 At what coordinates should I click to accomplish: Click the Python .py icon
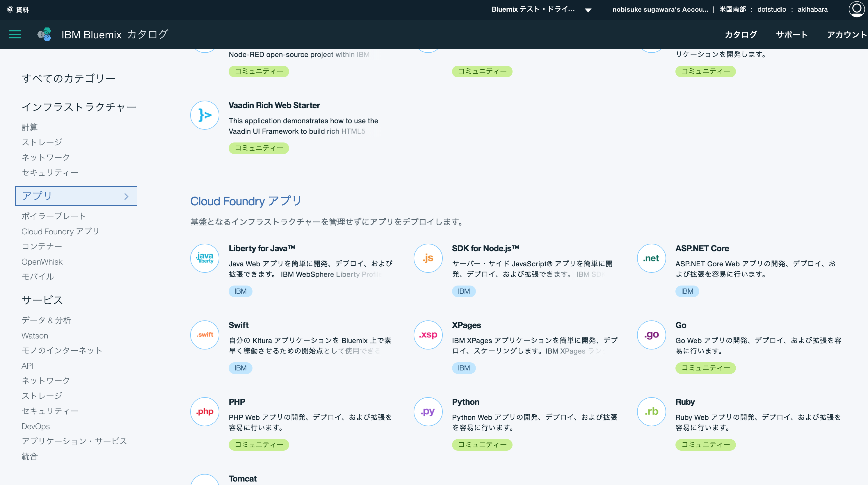point(428,411)
